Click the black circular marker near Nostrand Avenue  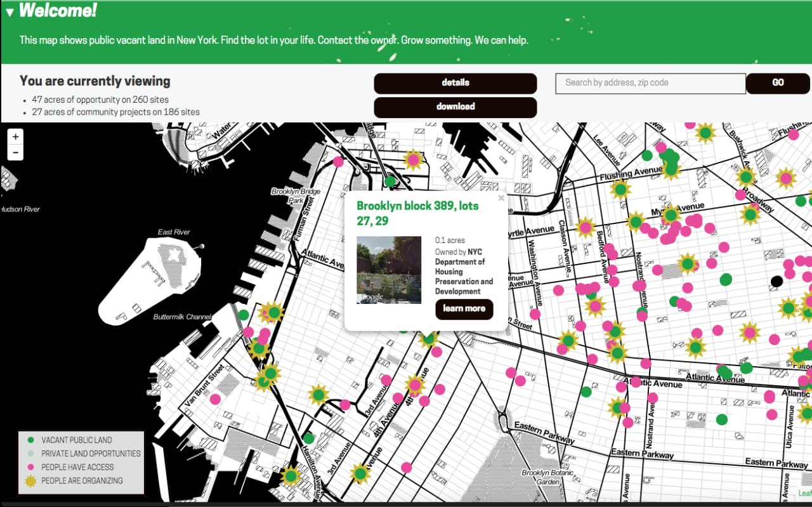click(775, 278)
